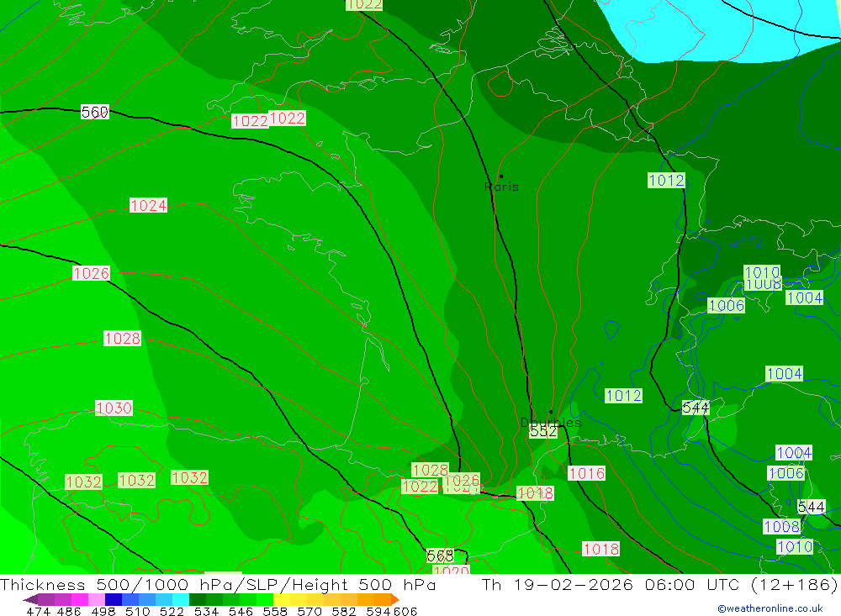Click the red 1018 label below 1016
Viewport: 841px width, 616px height.
click(x=600, y=549)
